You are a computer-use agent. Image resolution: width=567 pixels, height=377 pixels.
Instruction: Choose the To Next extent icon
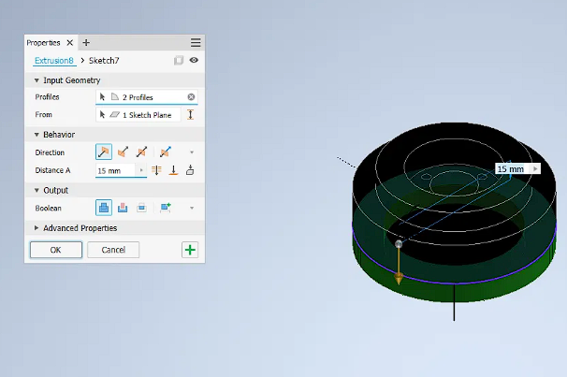click(190, 170)
